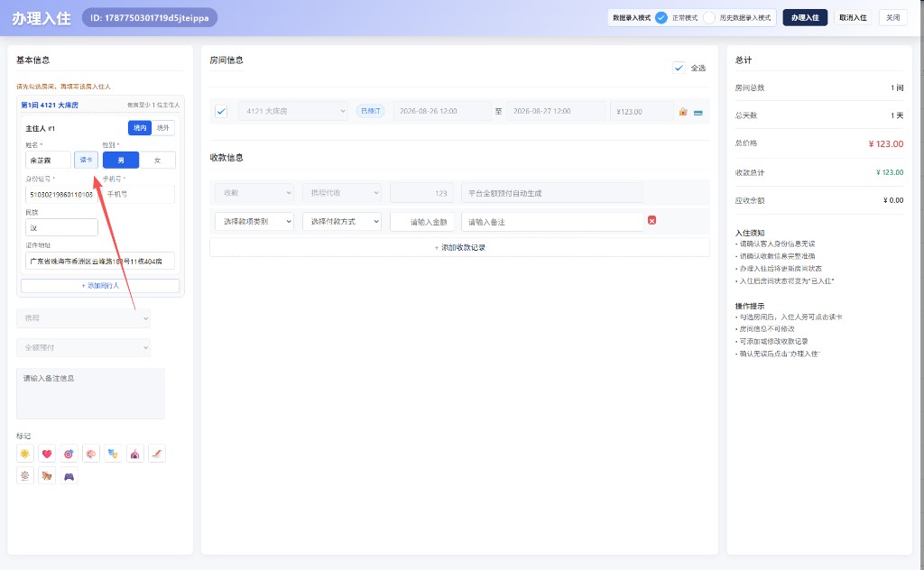The height and width of the screenshot is (570, 924).
Task: Click the booking ID 1787750301719d5jteippa badge
Action: pos(150,18)
